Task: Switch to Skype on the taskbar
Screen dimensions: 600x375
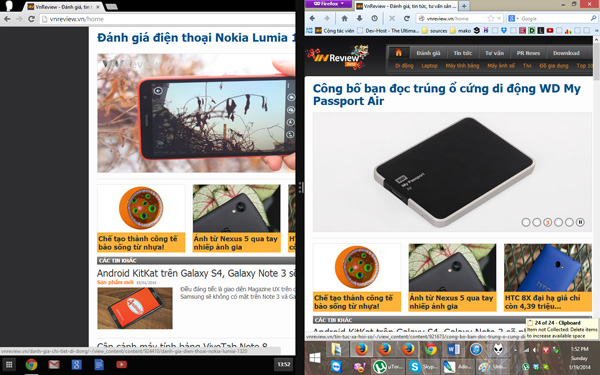Action: point(422,367)
